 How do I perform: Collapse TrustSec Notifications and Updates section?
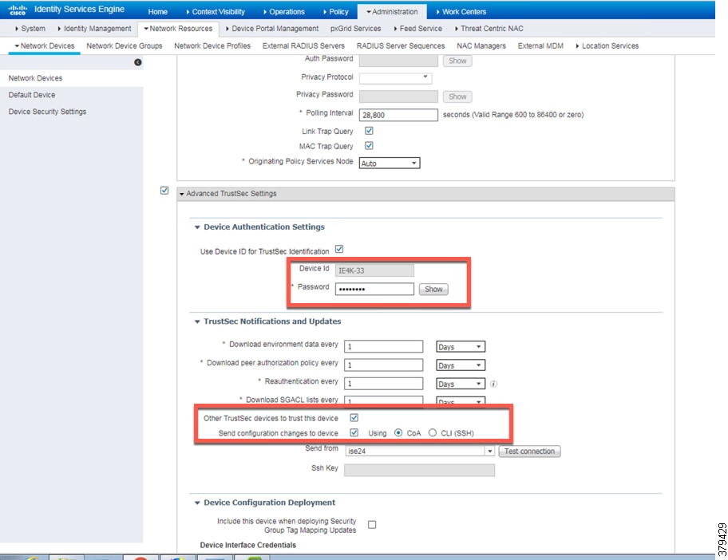(197, 321)
